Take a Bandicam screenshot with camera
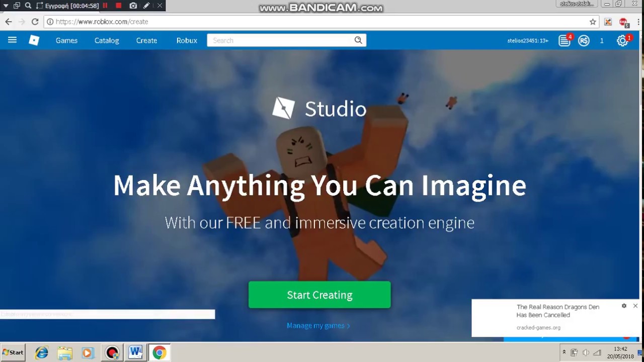Image resolution: width=644 pixels, height=362 pixels. click(x=133, y=6)
